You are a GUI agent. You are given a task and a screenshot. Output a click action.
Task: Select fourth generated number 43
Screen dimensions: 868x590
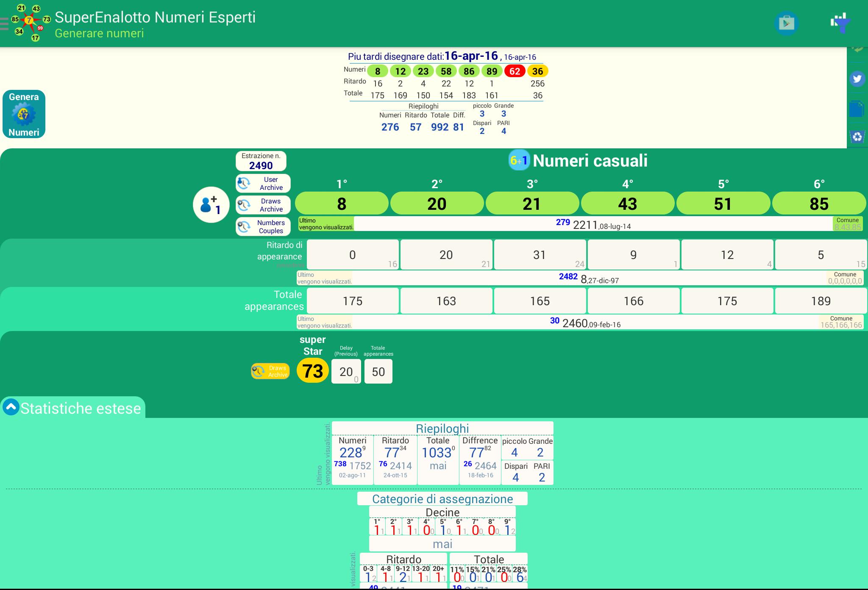(628, 203)
